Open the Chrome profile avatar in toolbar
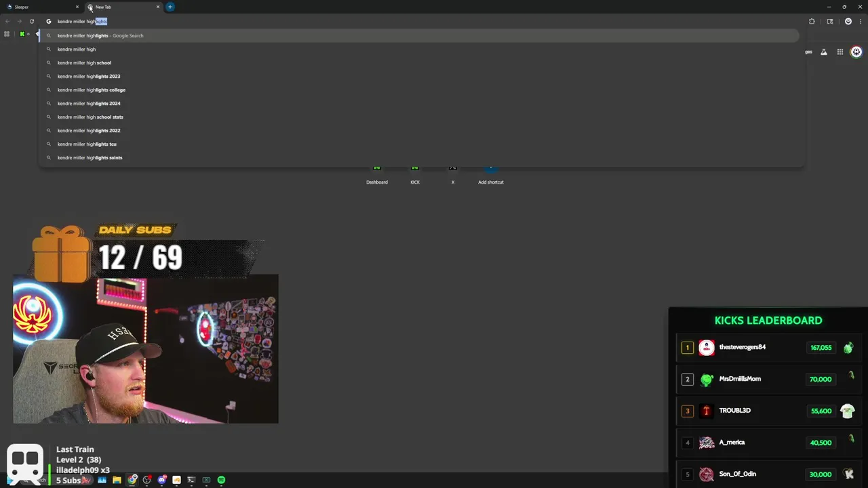Viewport: 868px width, 488px height. (x=848, y=21)
